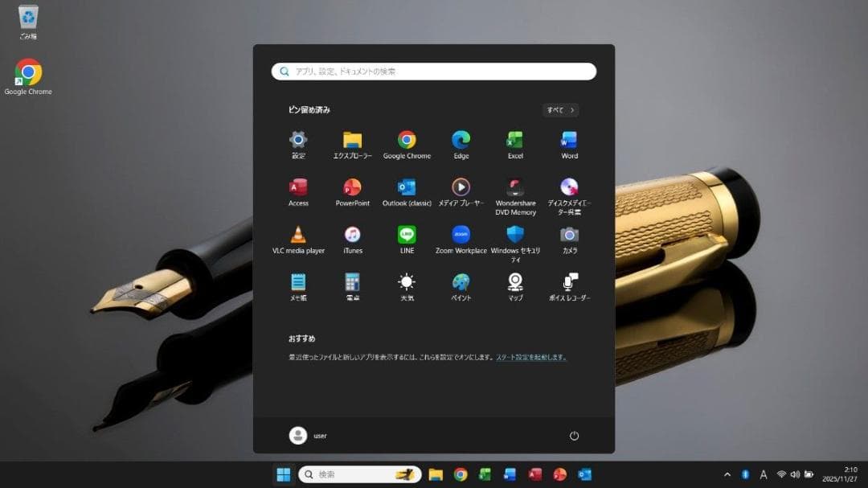
Task: Open Zoom Workplace
Action: 460,238
